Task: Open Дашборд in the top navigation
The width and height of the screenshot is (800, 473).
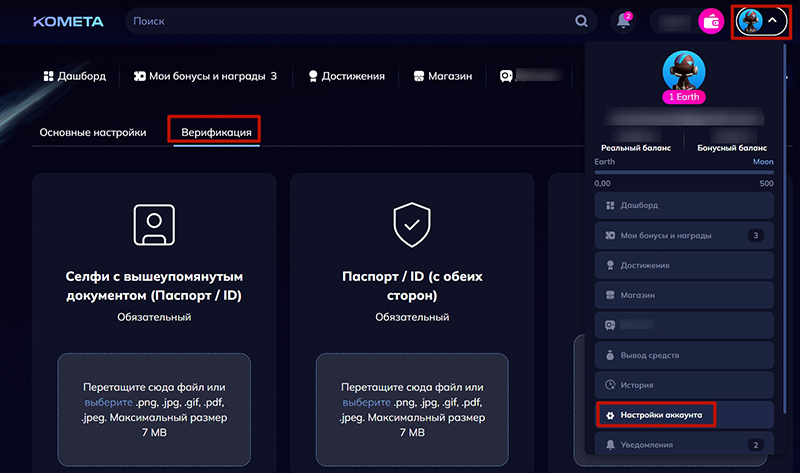Action: click(74, 76)
